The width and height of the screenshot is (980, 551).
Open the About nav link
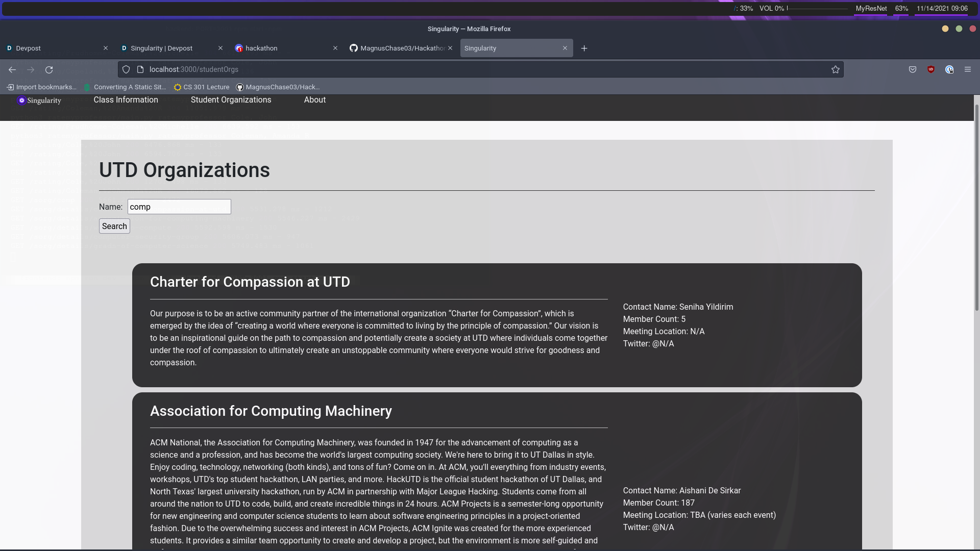(x=314, y=100)
